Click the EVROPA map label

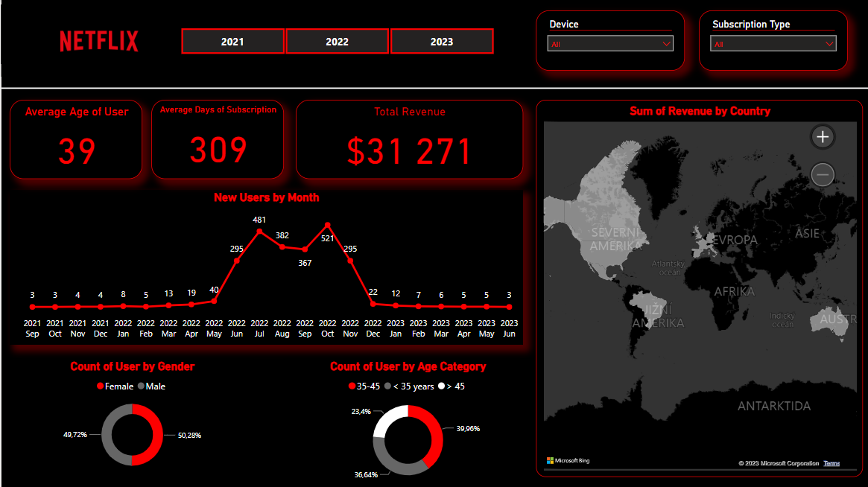[735, 240]
